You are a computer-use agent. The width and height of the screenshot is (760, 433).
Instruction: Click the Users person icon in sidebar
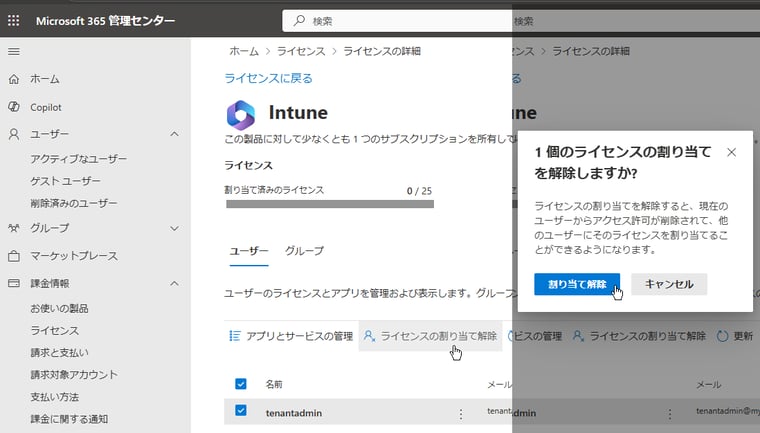pos(14,134)
